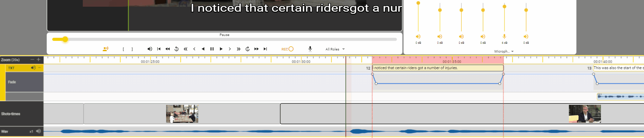Click the top-right fade point of subtitle 12
644x138 pixels.
(x=503, y=74)
